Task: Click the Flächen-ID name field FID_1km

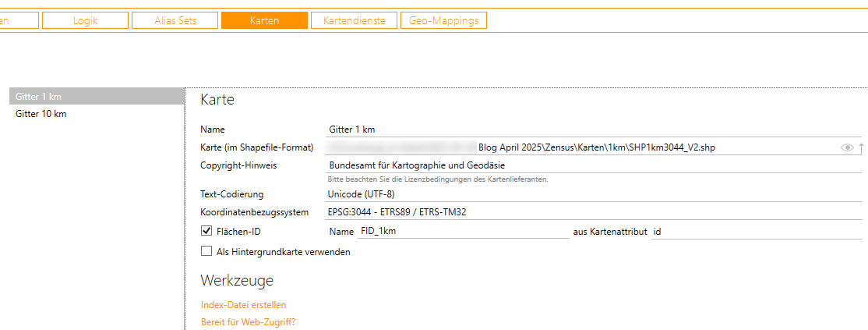Action: tap(464, 232)
